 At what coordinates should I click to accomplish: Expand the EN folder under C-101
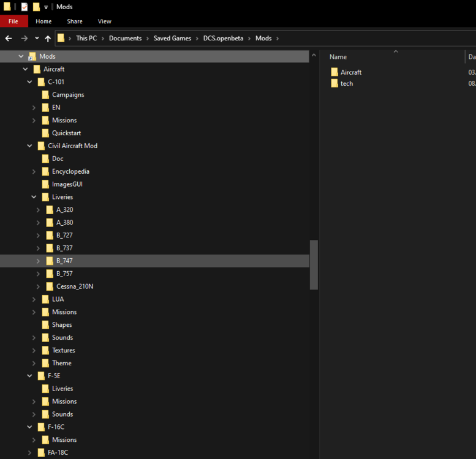[34, 108]
